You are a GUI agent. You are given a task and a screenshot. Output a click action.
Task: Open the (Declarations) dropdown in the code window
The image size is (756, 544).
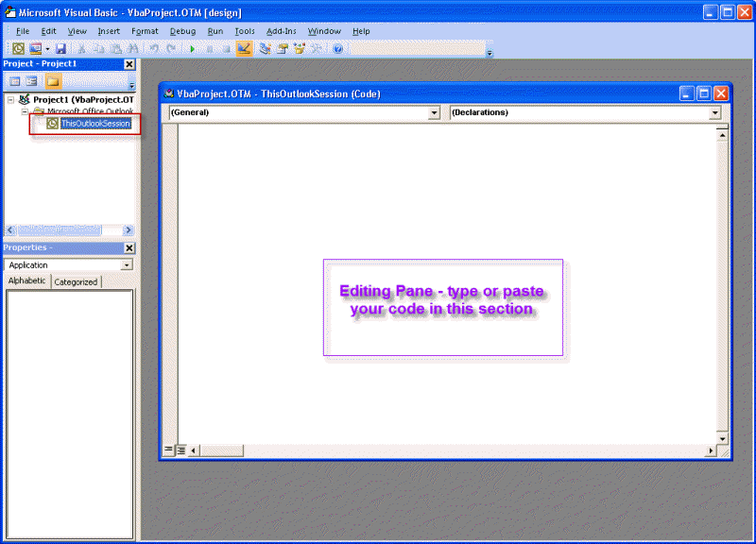(716, 112)
